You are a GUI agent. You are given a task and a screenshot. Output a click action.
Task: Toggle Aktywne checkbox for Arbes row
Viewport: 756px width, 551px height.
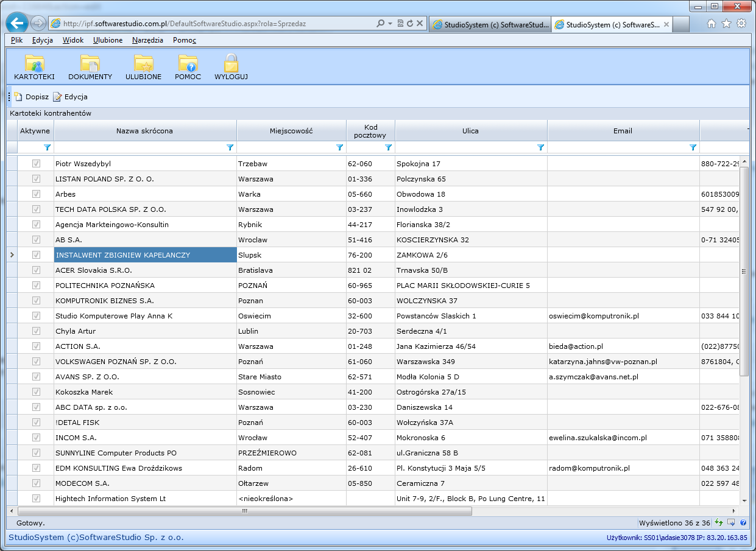click(x=37, y=194)
